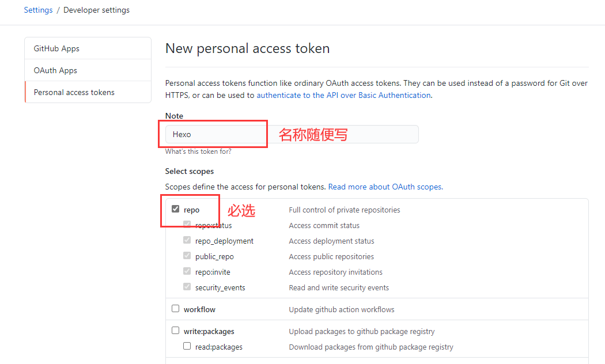Enable the workflow scope checkbox
This screenshot has width=605, height=364.
tap(176, 309)
